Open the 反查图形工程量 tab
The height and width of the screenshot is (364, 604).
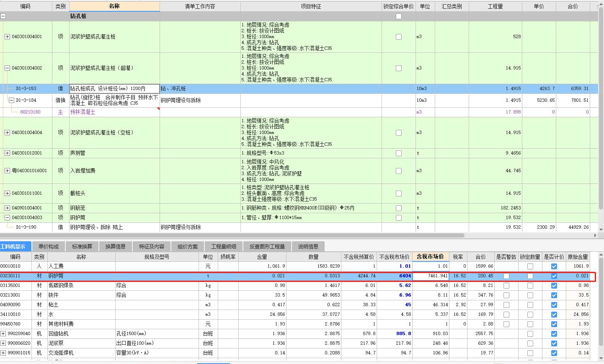tap(267, 246)
